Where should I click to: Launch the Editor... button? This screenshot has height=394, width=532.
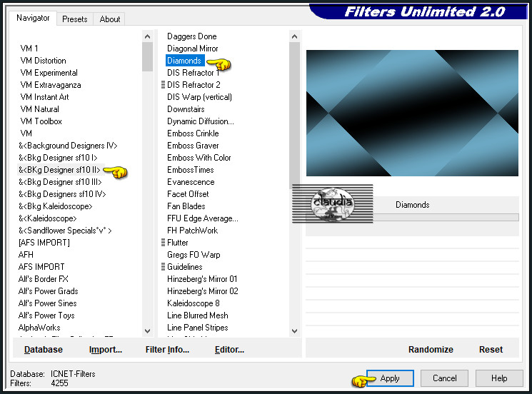click(229, 350)
